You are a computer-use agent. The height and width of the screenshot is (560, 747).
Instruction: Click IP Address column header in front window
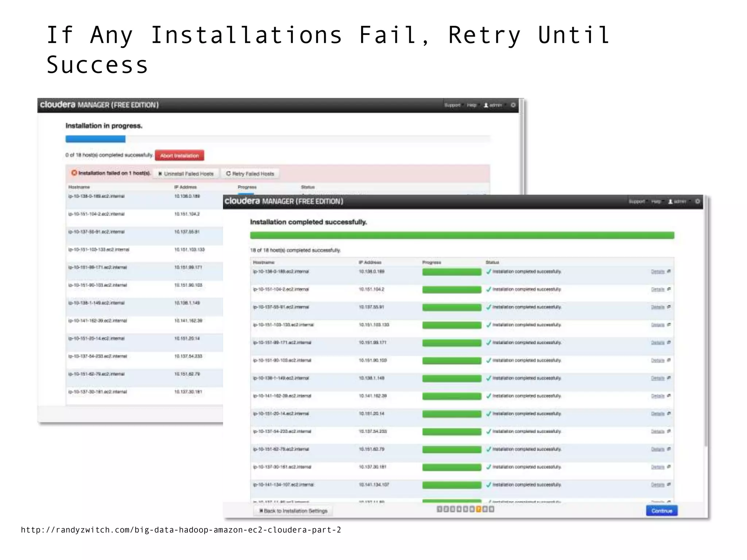coord(370,262)
